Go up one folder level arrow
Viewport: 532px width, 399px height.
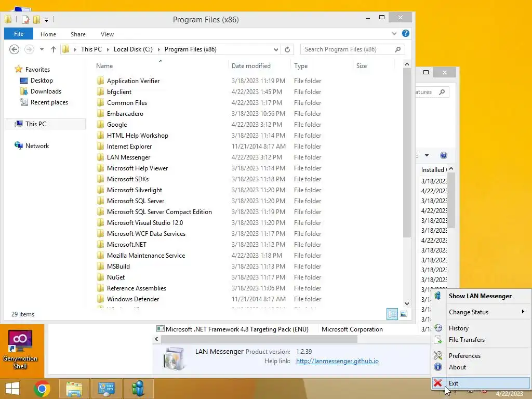tap(54, 49)
